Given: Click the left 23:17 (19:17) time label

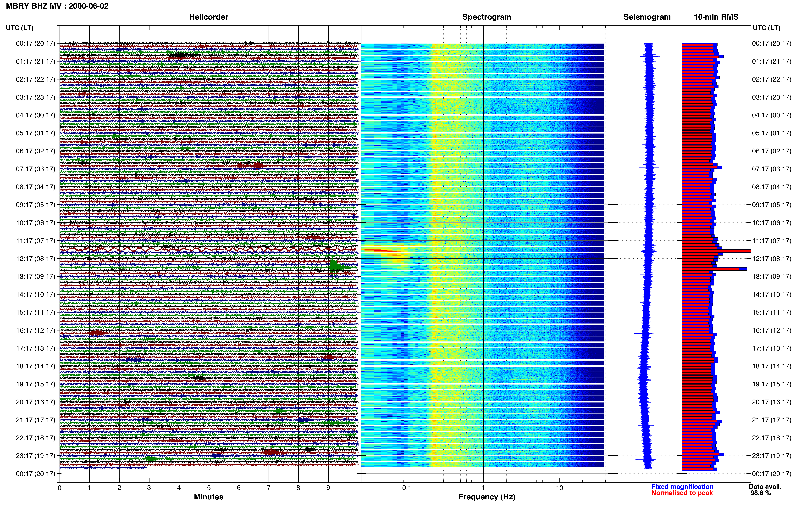Looking at the screenshot, I should pos(36,456).
